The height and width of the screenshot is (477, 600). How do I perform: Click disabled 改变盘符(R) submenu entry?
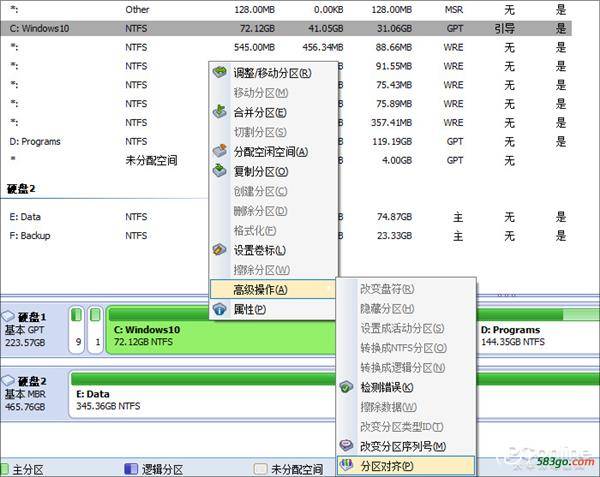406,289
